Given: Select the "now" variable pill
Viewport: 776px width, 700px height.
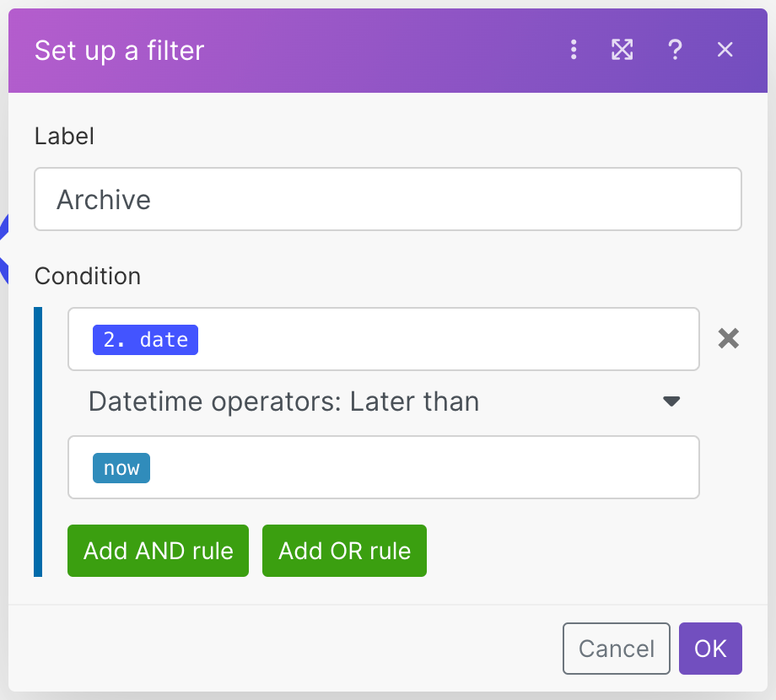Looking at the screenshot, I should (121, 468).
